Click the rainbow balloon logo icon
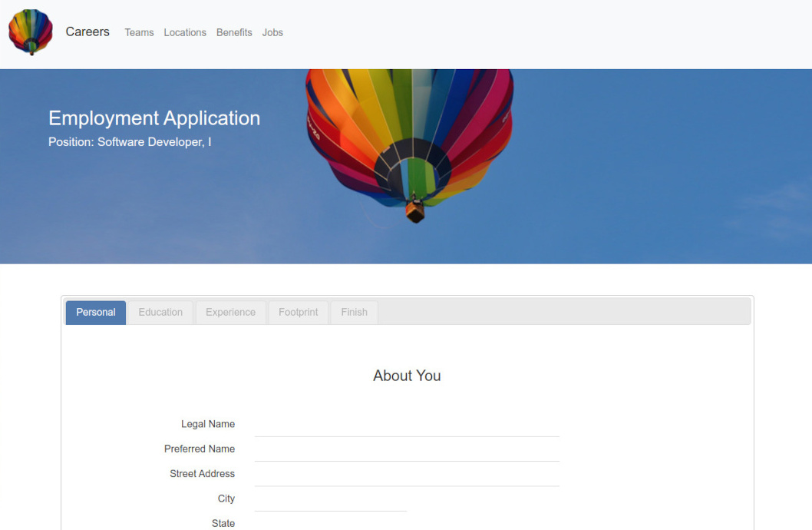812x530 pixels. (x=31, y=32)
